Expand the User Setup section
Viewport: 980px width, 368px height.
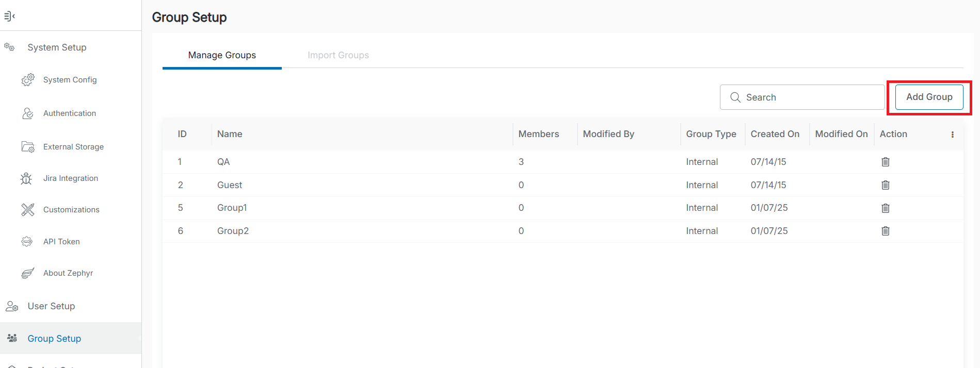tap(51, 306)
